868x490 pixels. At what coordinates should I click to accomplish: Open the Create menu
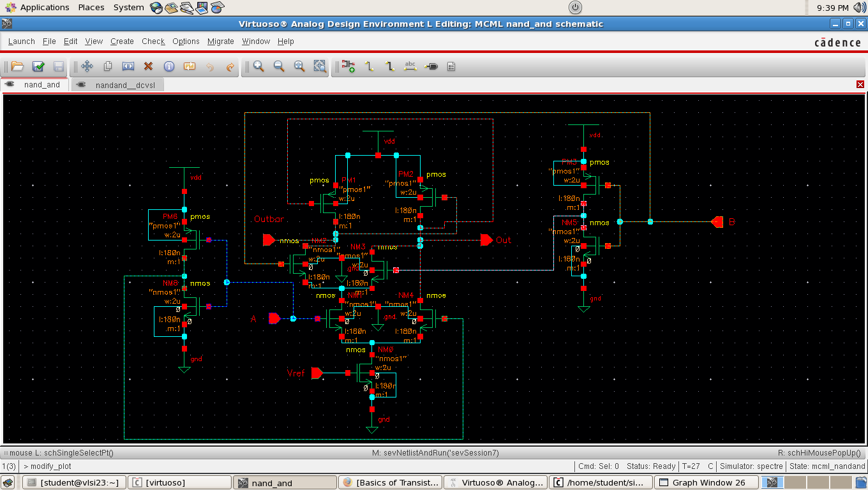[122, 41]
